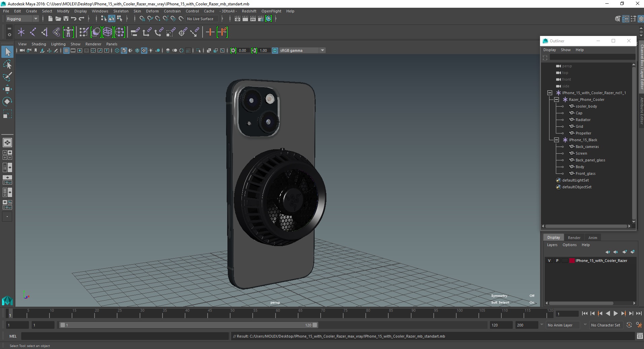Click the Create Locator shelf icon

click(x=21, y=32)
